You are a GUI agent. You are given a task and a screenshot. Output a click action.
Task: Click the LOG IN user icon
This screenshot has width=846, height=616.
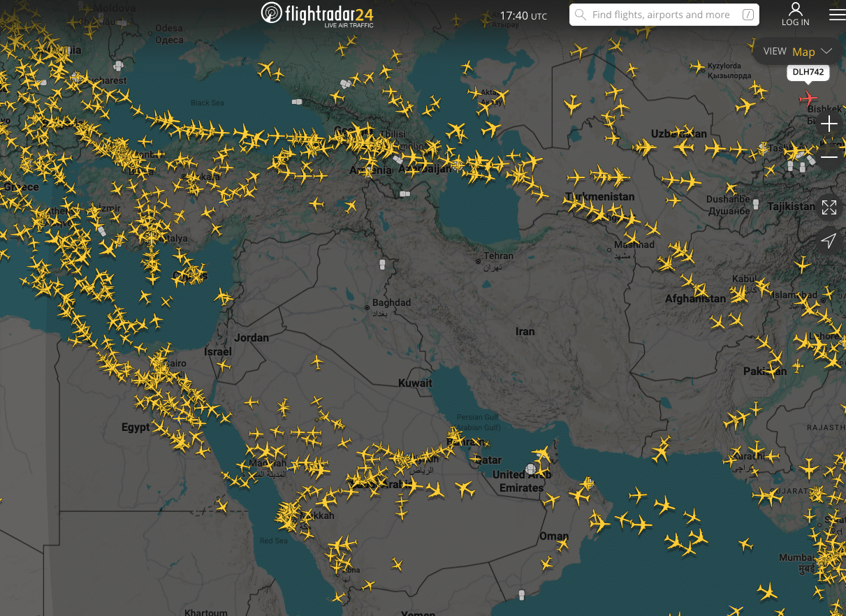coord(795,14)
